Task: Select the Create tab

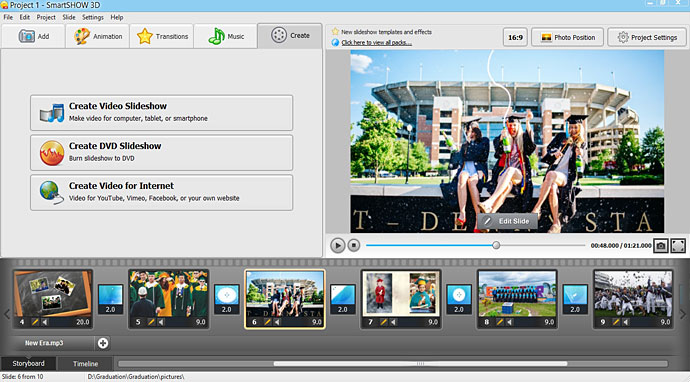Action: 290,36
